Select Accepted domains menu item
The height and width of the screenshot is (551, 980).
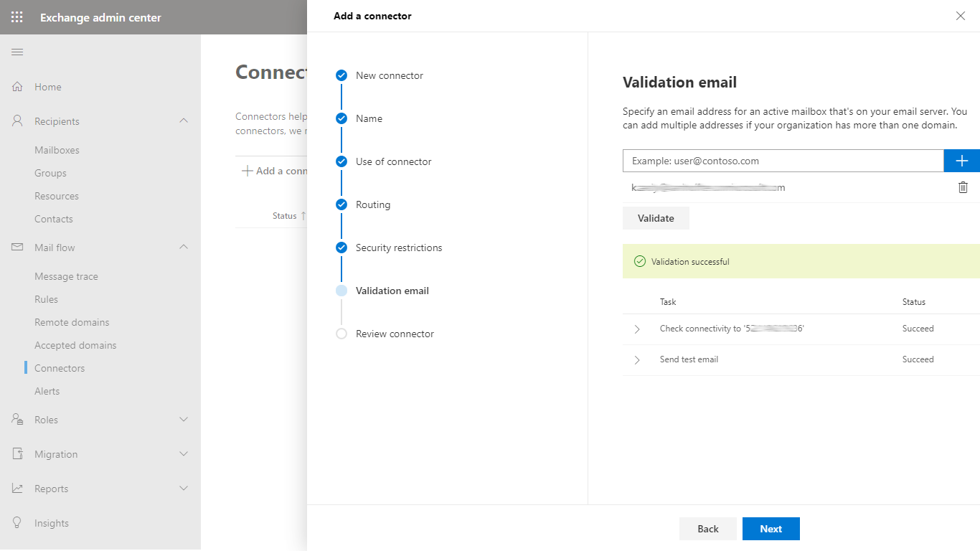[x=75, y=345]
